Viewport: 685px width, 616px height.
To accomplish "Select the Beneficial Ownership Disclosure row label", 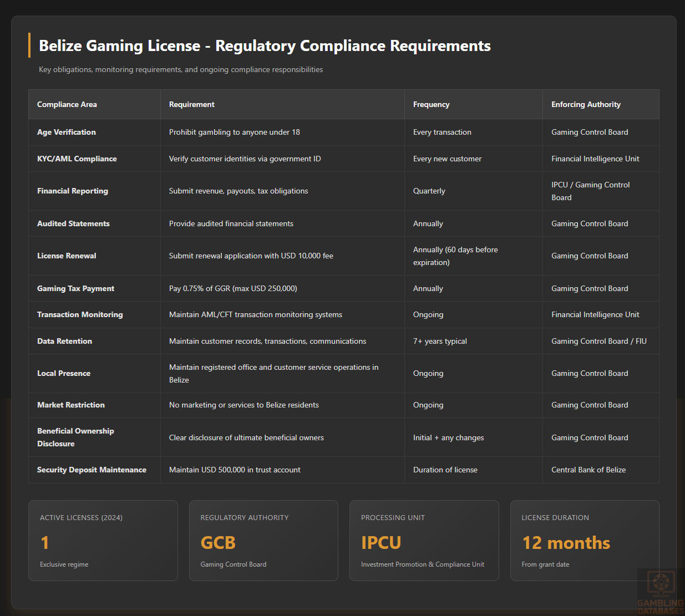I will tap(75, 437).
